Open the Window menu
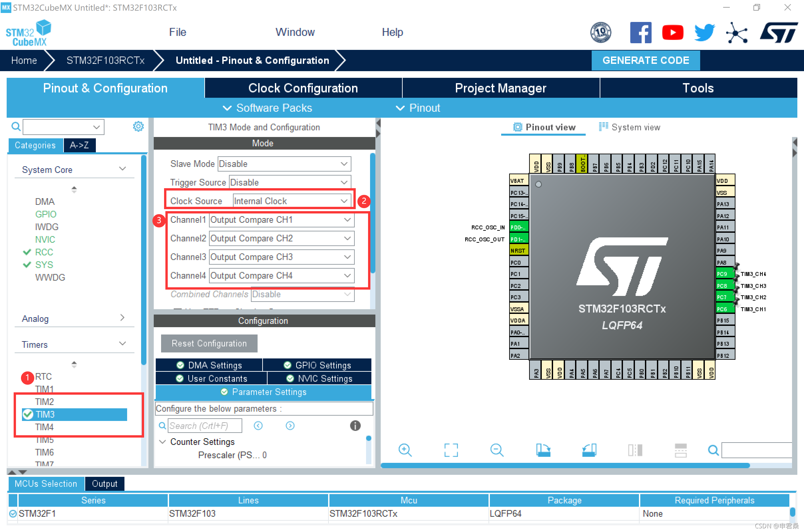This screenshot has width=804, height=532. pyautogui.click(x=295, y=32)
